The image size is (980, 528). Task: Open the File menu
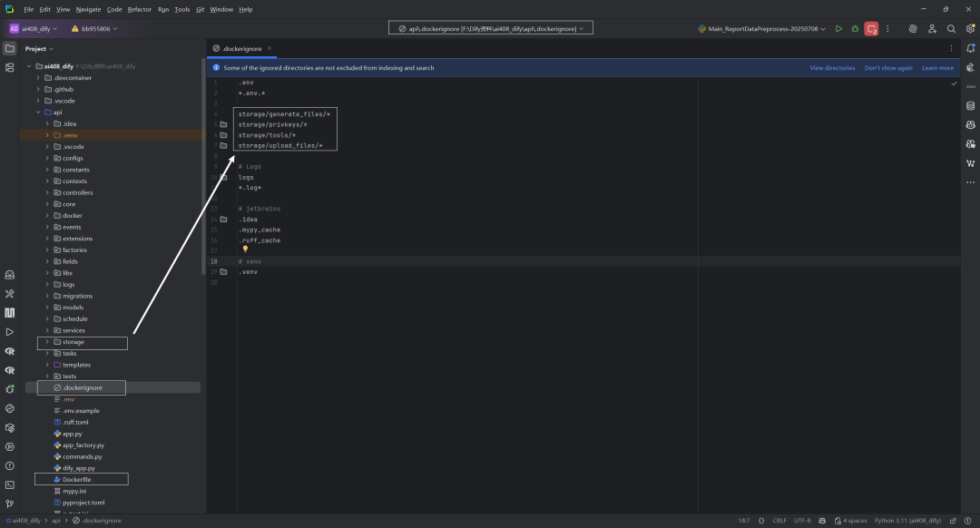pyautogui.click(x=29, y=9)
